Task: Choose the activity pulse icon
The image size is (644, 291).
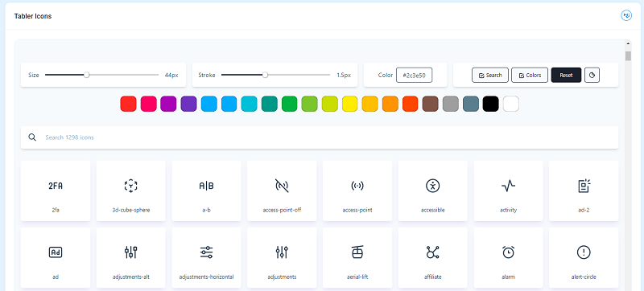Action: coord(508,186)
